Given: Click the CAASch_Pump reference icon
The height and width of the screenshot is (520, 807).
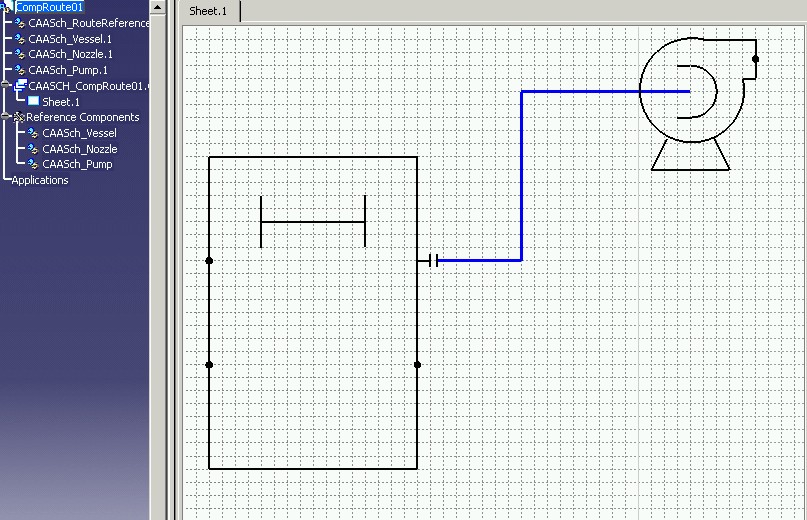Looking at the screenshot, I should pos(33,164).
